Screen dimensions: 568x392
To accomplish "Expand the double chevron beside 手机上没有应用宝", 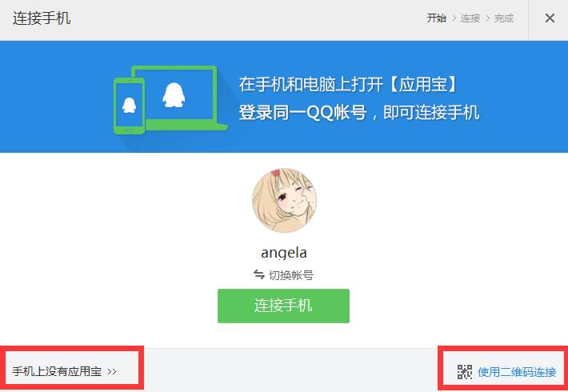I will click(x=112, y=372).
